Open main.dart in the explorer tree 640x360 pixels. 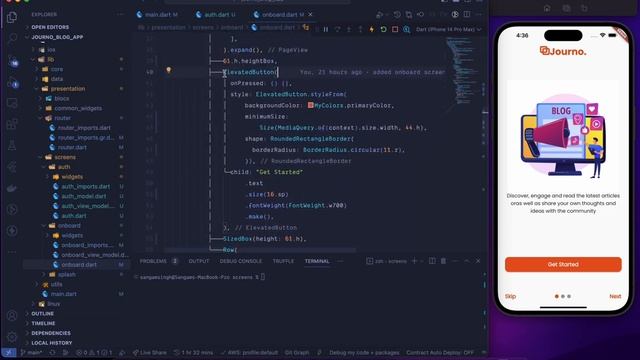63,294
